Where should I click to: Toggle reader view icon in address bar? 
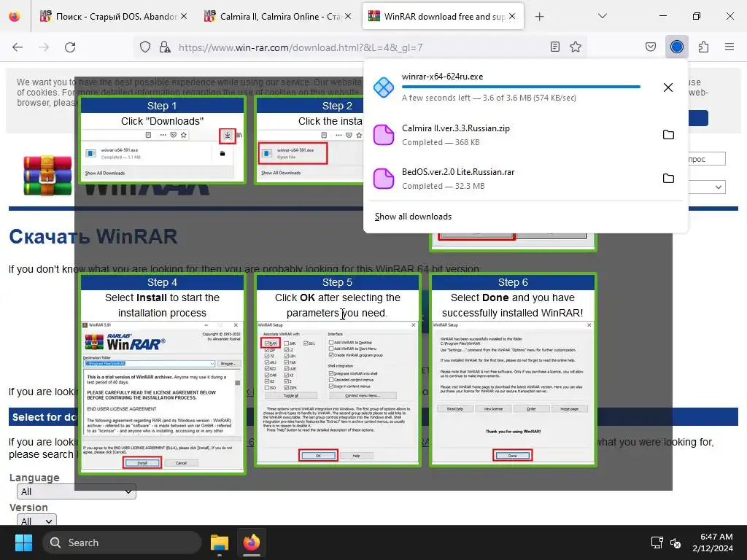click(555, 47)
